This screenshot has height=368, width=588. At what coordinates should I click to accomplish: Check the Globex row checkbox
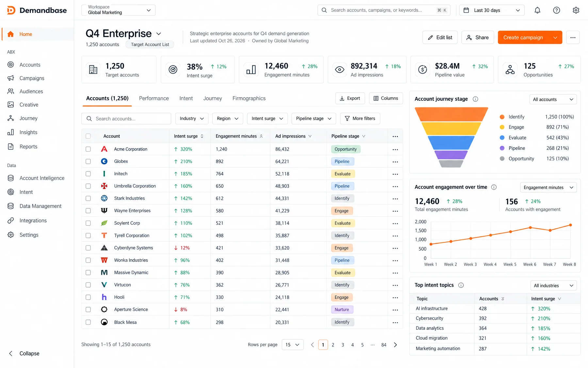pos(88,162)
